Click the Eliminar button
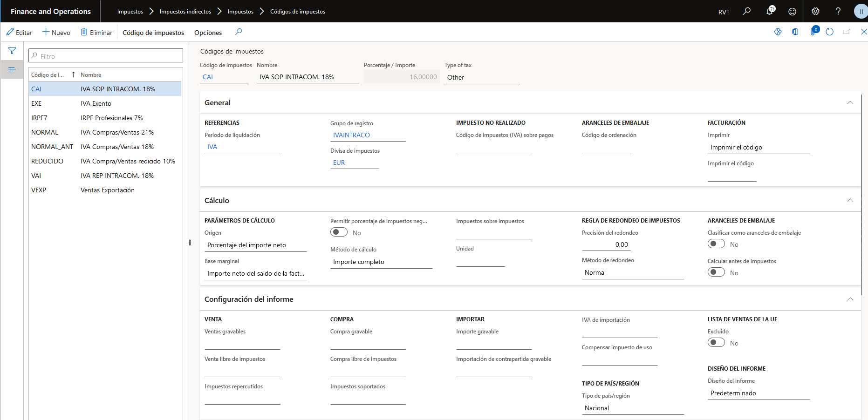 point(96,32)
